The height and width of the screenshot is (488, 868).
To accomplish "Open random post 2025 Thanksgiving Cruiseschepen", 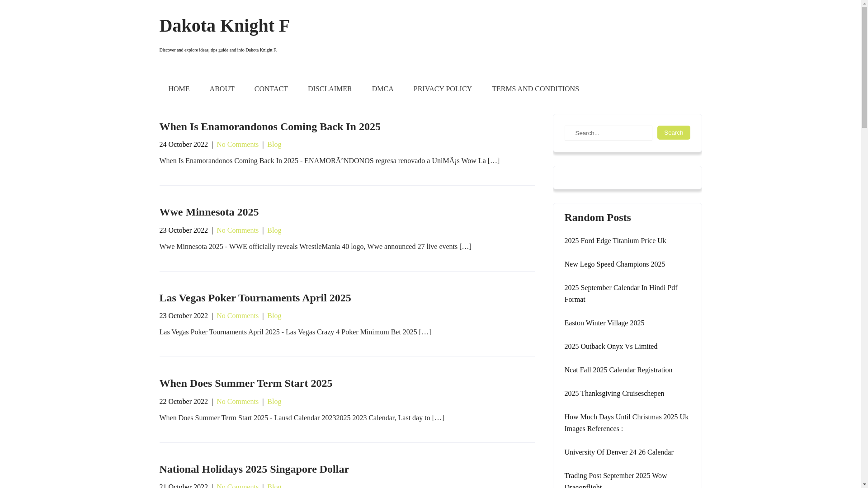I will (614, 394).
